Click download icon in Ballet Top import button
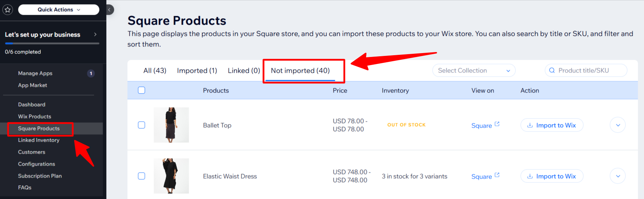Image resolution: width=644 pixels, height=199 pixels. tap(530, 126)
